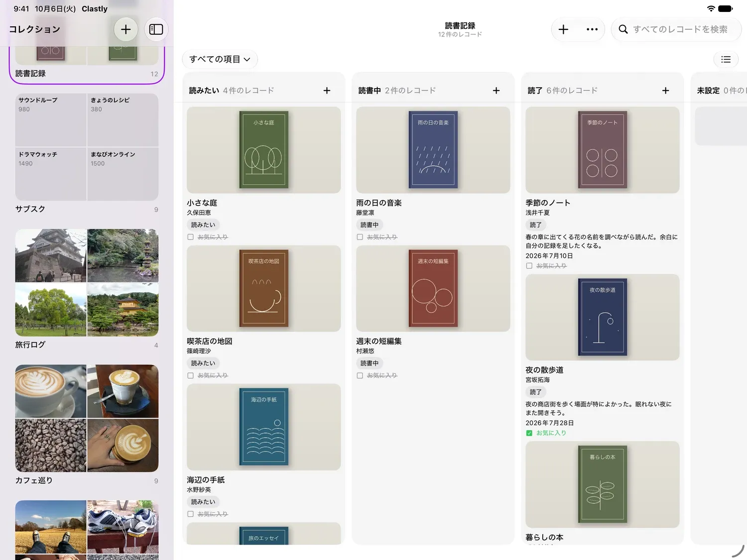
Task: Toggle お気に入り checkbox for 週末の短編集
Action: point(360,375)
